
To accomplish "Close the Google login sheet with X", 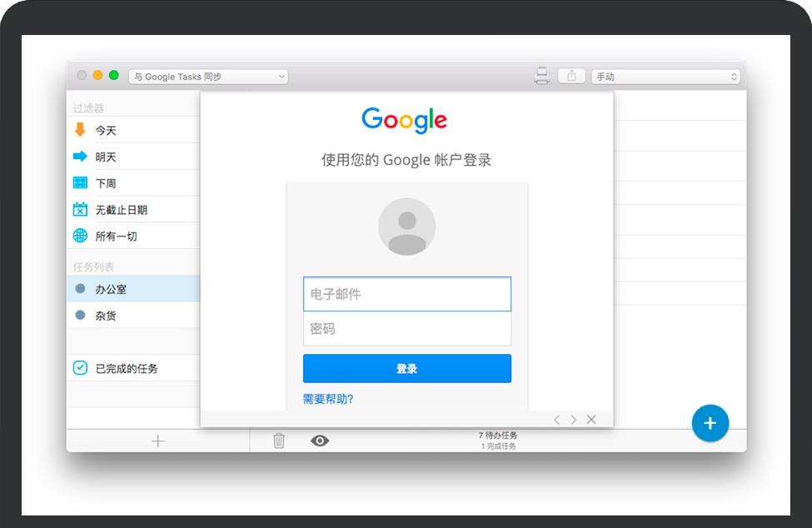I will pos(591,419).
